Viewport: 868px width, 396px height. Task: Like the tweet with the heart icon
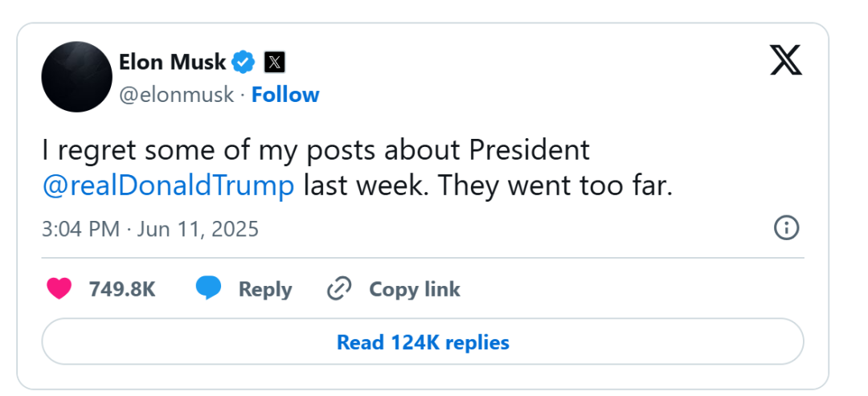pyautogui.click(x=59, y=288)
